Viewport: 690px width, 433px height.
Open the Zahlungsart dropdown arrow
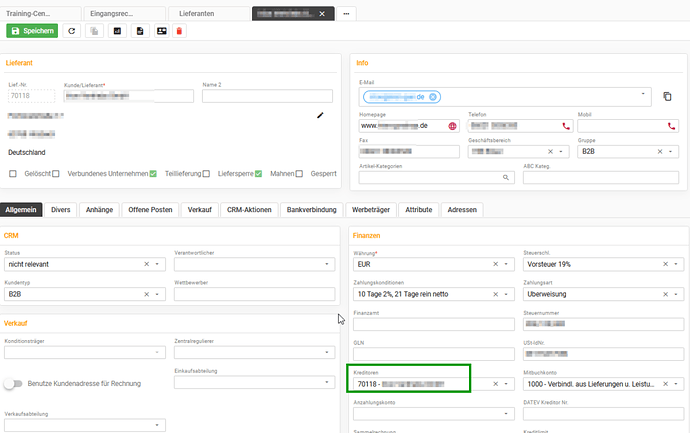pyautogui.click(x=676, y=294)
